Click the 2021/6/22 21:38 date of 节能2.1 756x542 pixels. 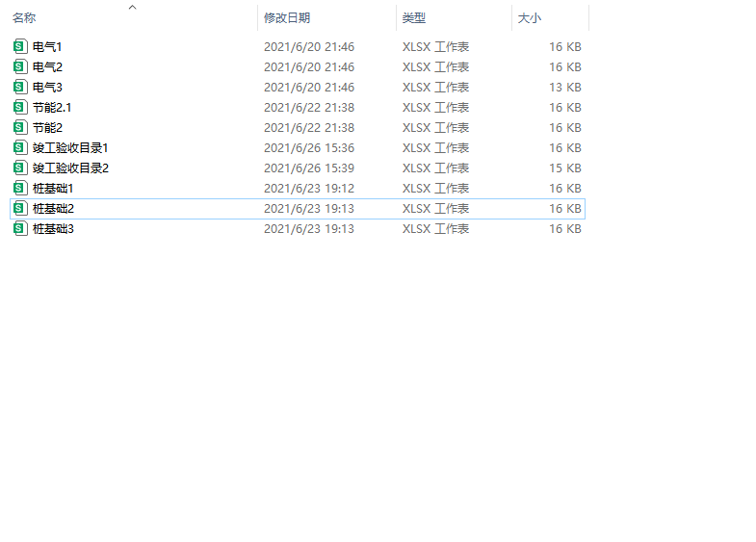(x=309, y=107)
